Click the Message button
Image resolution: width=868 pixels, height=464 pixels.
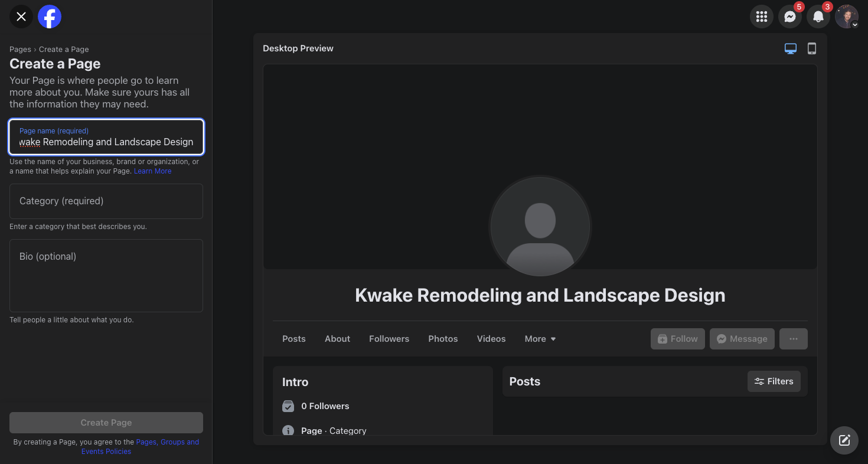pos(742,339)
